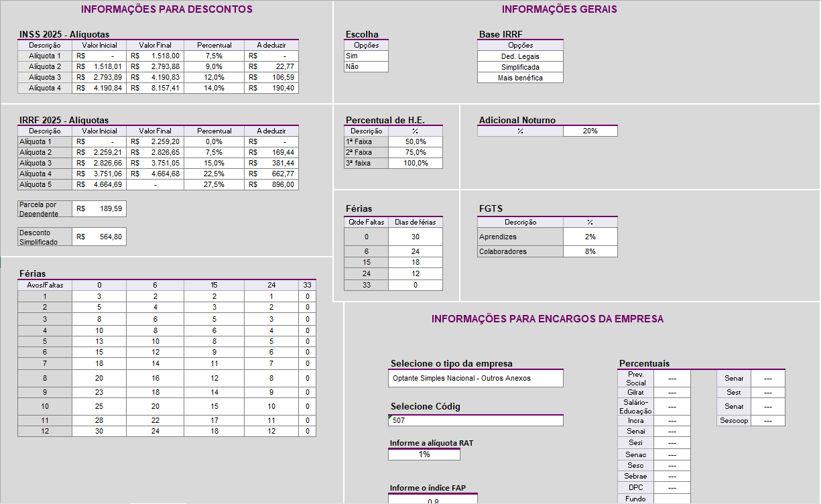Select the 'Não' option under Escolha

click(366, 67)
